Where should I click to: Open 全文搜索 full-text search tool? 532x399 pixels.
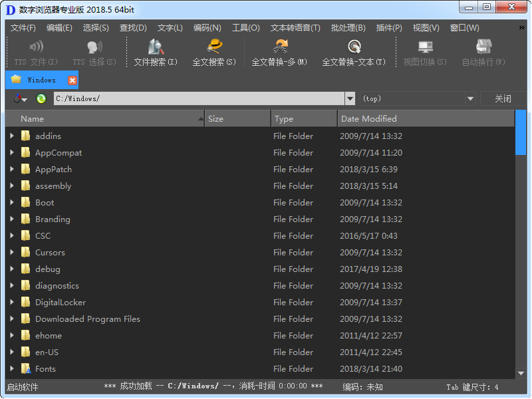pyautogui.click(x=214, y=53)
